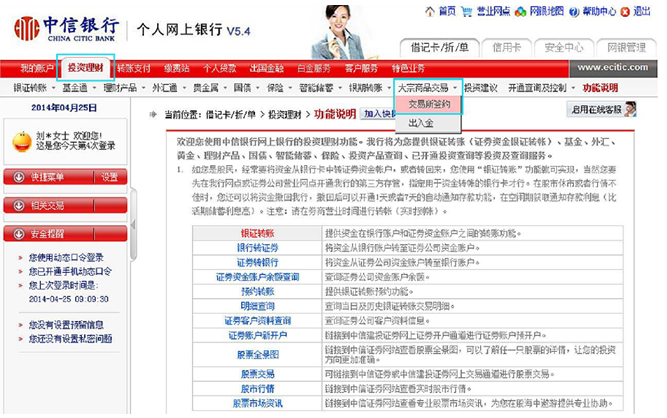Switch to 安全中心 tab

tap(564, 48)
